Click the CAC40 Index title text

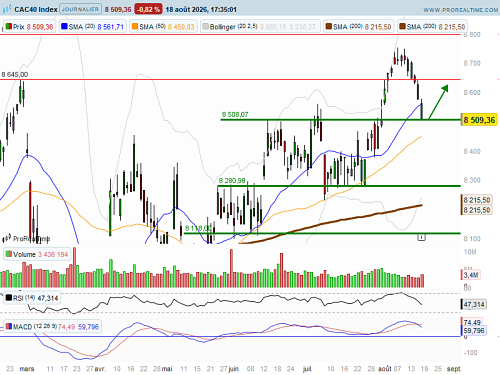point(36,9)
